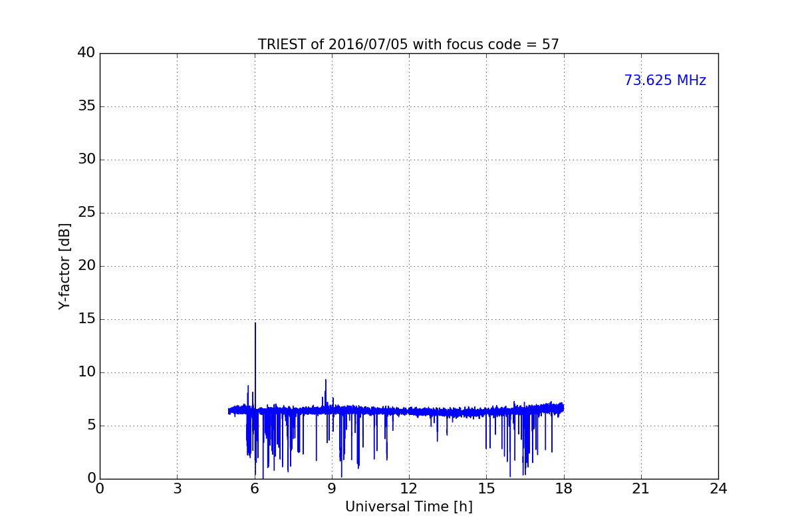This screenshot has width=798, height=532.
Task: Click x-axis tick label '3'
Action: 177,489
